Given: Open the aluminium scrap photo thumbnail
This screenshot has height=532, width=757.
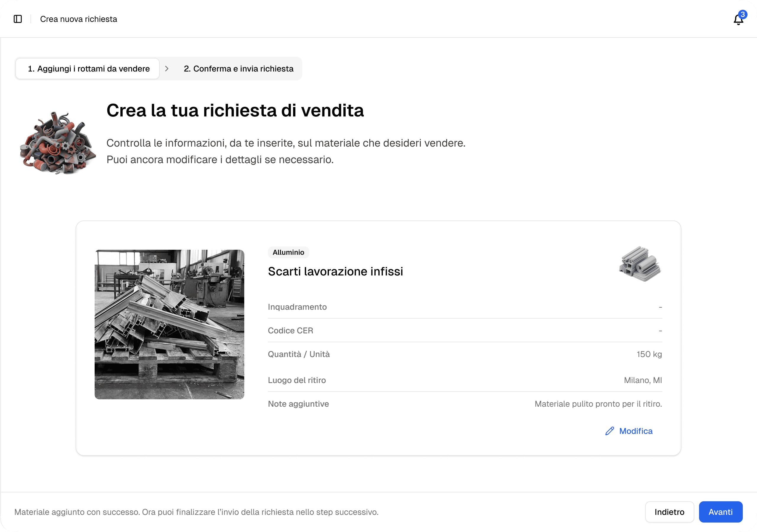Looking at the screenshot, I should (169, 324).
